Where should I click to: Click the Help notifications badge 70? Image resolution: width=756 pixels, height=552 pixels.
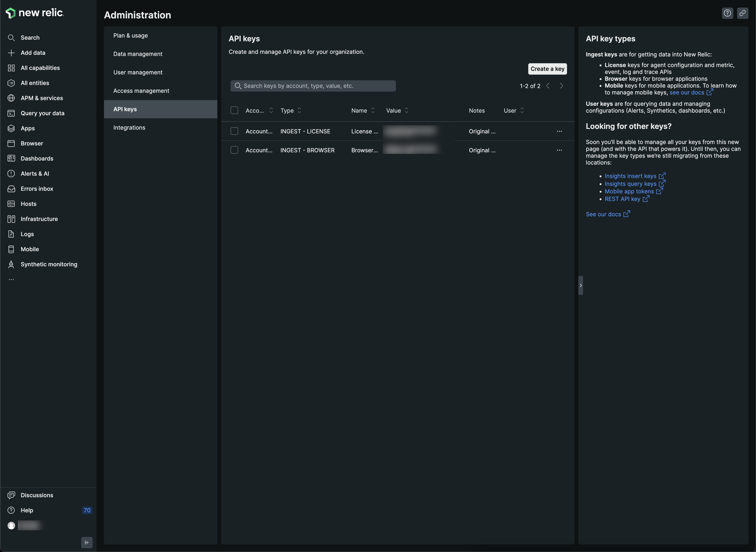click(87, 510)
